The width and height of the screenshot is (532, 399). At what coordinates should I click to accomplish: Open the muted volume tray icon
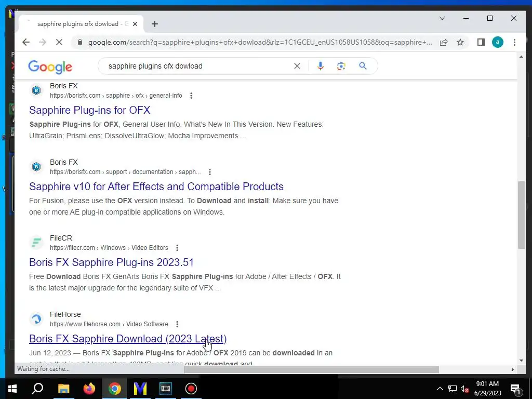click(x=464, y=389)
